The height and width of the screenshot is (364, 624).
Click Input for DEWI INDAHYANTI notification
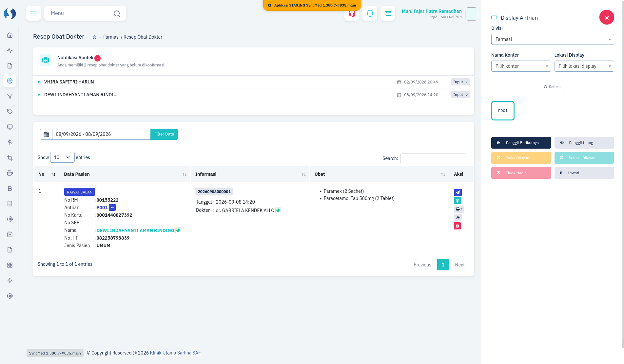[x=460, y=95]
